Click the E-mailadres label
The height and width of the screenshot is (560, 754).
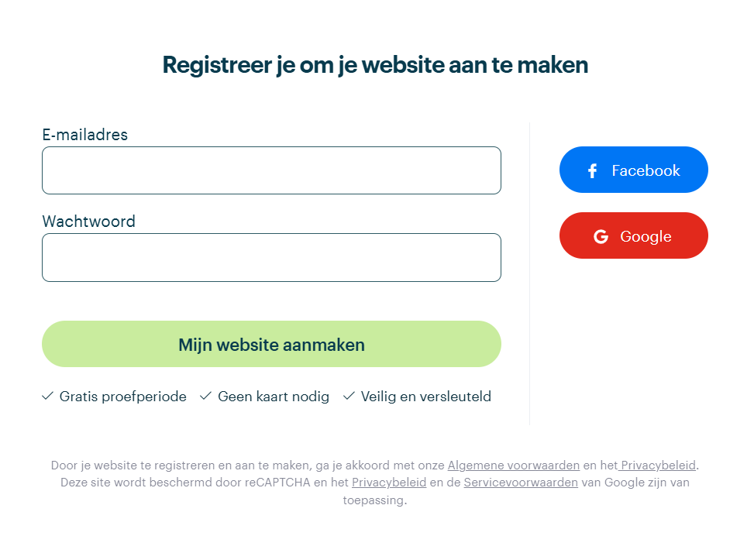point(85,135)
